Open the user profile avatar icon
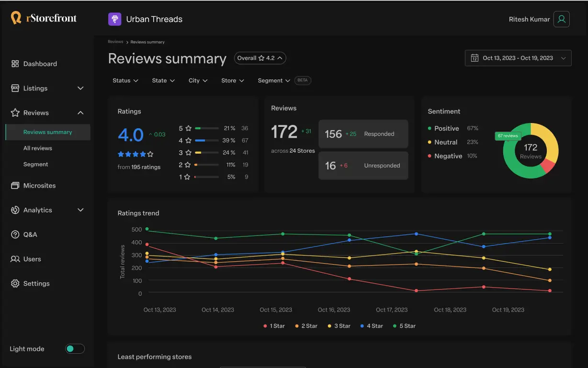This screenshot has height=368, width=588. tap(562, 19)
